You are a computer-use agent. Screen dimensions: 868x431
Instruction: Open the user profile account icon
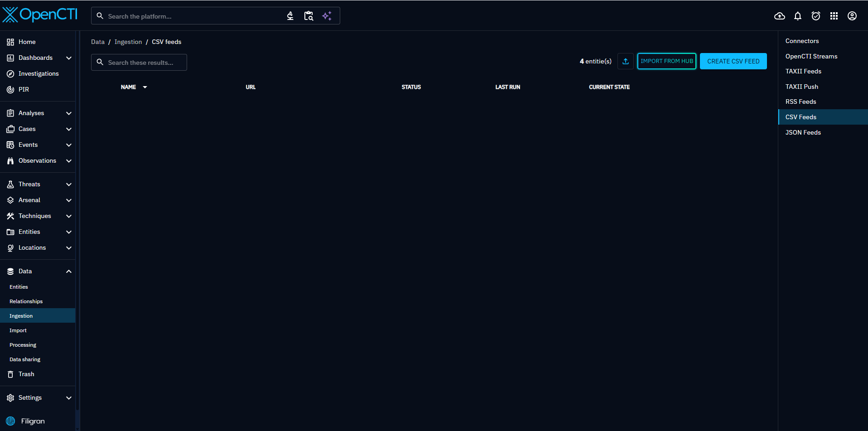pos(852,16)
